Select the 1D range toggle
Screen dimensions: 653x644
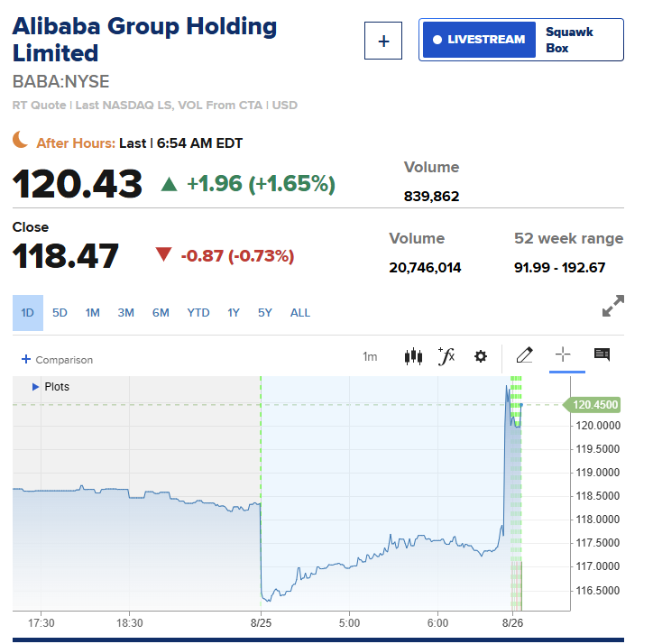(28, 313)
